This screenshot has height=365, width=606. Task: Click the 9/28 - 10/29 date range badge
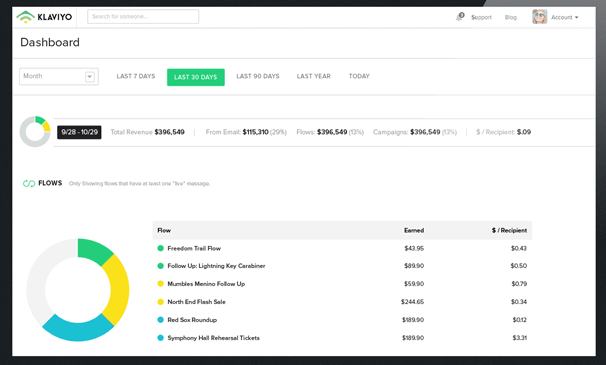(x=79, y=132)
